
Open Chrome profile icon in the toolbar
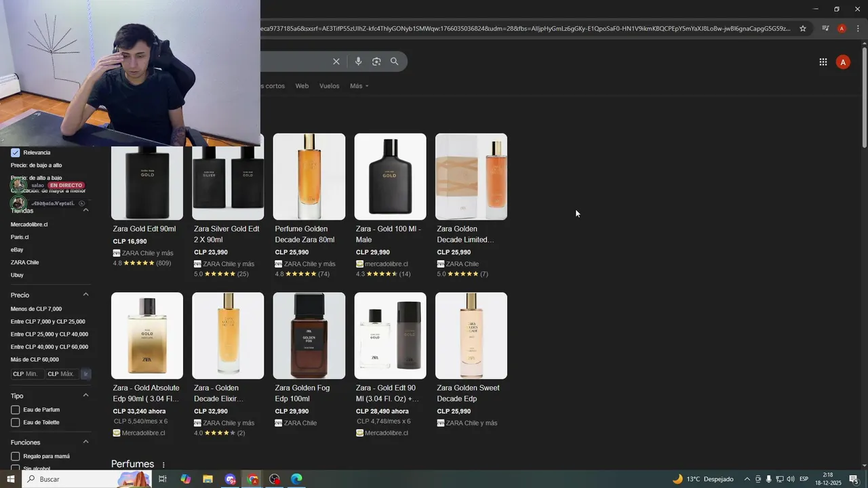pyautogui.click(x=842, y=28)
